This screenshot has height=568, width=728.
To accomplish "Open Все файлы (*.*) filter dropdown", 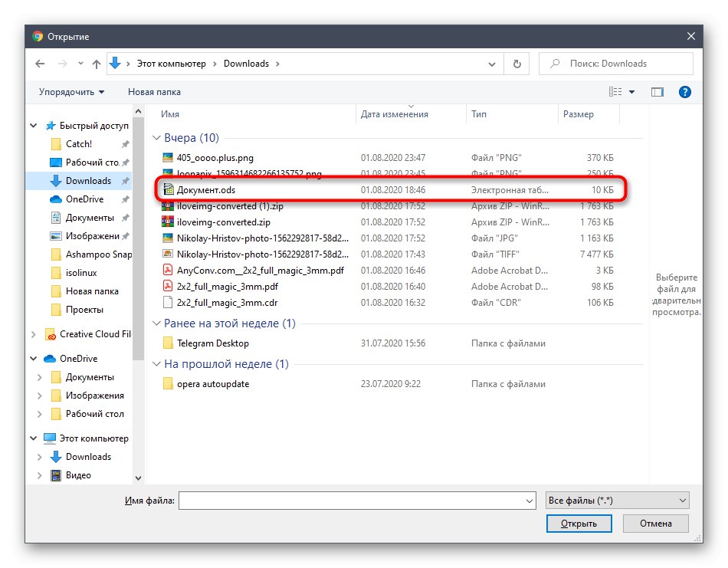I will [x=617, y=501].
